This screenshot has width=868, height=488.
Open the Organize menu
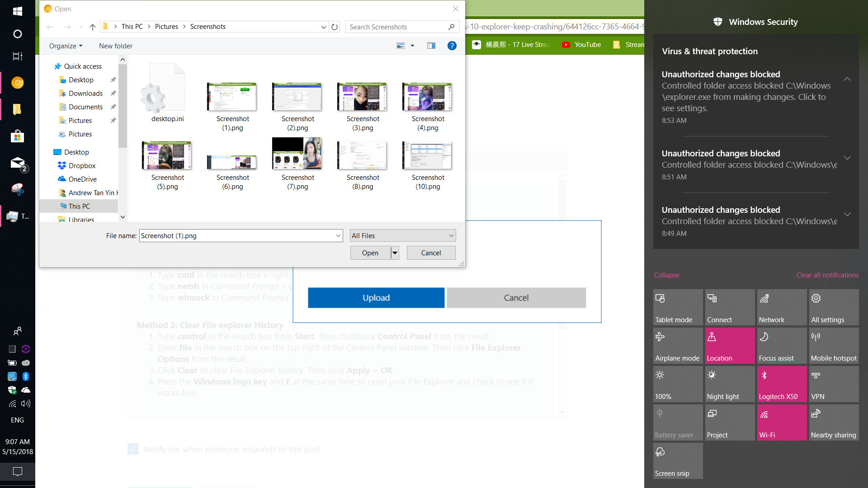tap(66, 46)
